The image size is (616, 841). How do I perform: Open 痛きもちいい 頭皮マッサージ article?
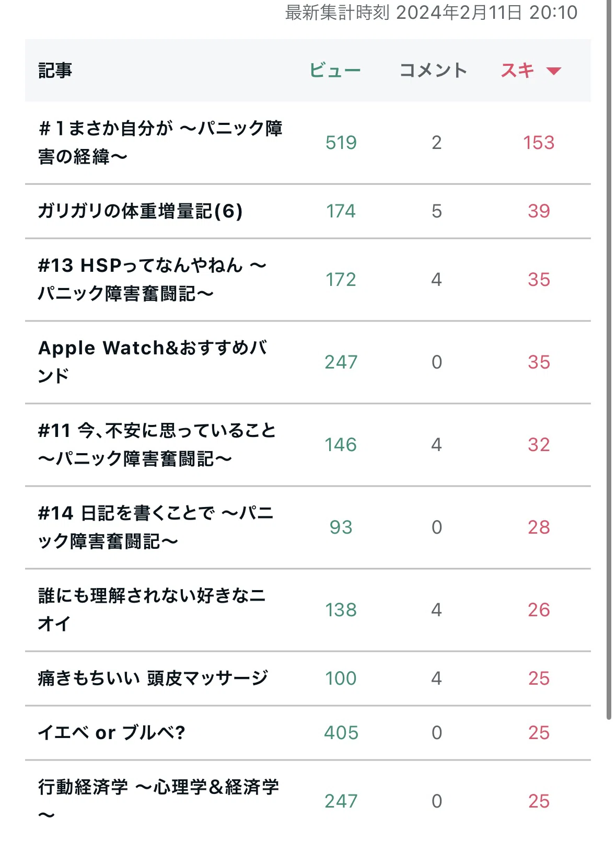153,678
